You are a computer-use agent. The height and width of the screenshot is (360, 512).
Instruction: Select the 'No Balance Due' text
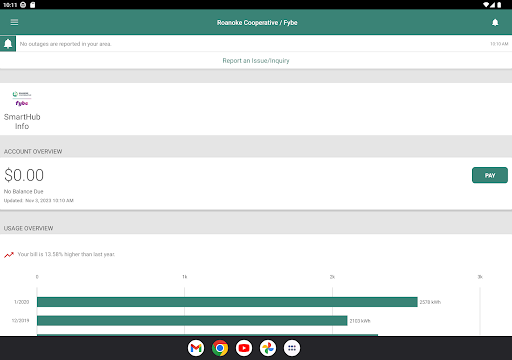[x=24, y=192]
